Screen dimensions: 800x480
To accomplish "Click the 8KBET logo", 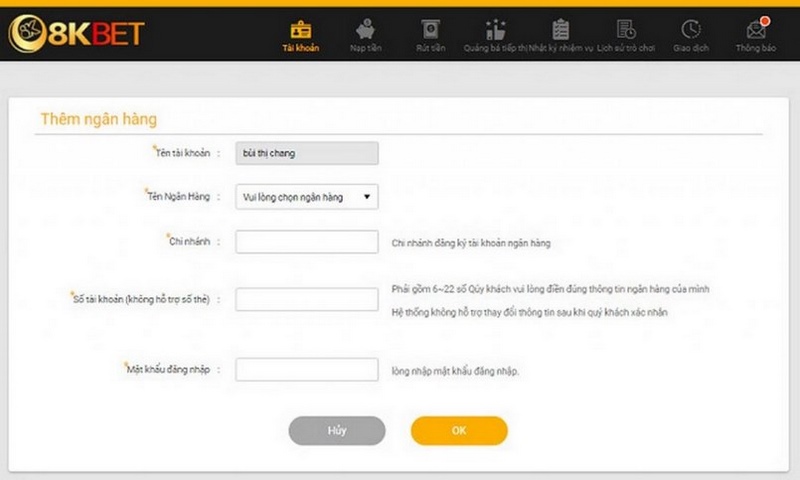I will pyautogui.click(x=76, y=33).
